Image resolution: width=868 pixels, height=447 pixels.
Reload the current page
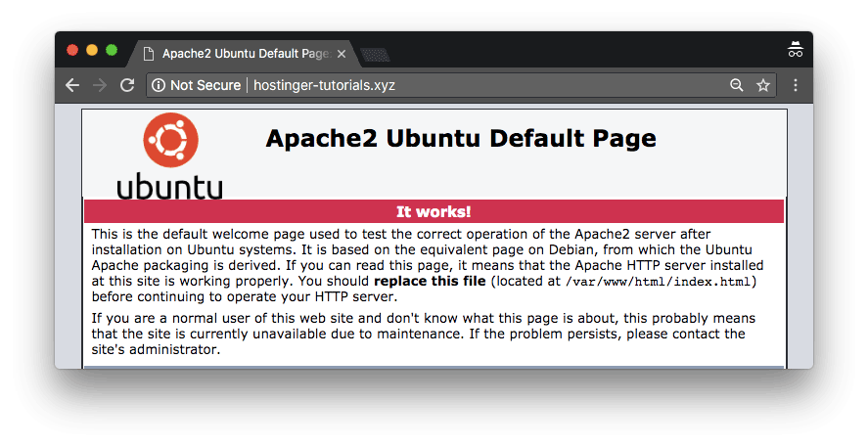click(x=126, y=86)
